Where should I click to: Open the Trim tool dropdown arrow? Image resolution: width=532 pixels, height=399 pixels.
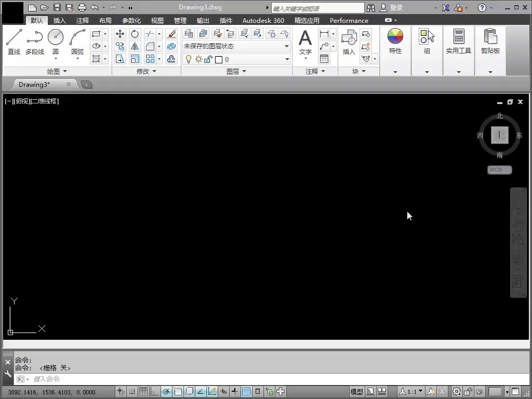click(159, 34)
